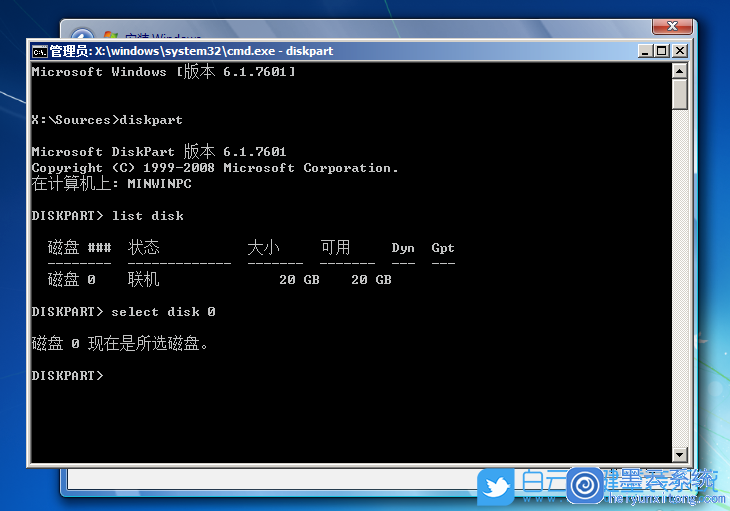Click the '可用' column header
The image size is (730, 511).
[335, 247]
